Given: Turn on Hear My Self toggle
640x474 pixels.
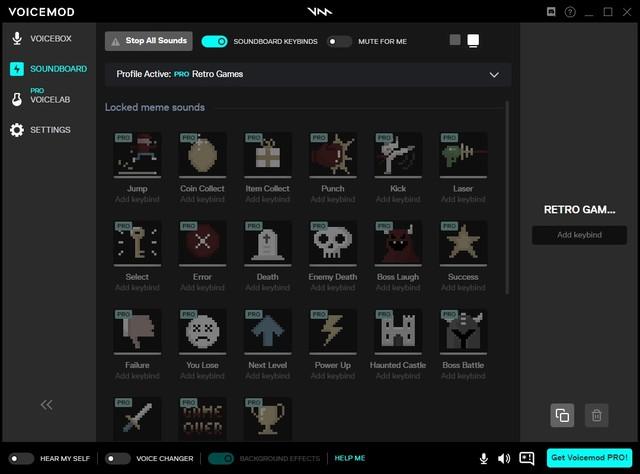Looking at the screenshot, I should point(21,459).
